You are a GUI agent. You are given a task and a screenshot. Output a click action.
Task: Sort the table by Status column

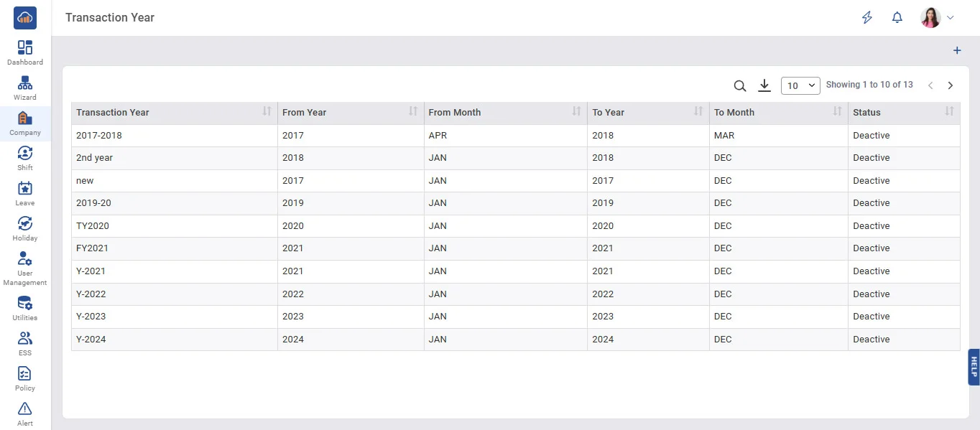949,111
